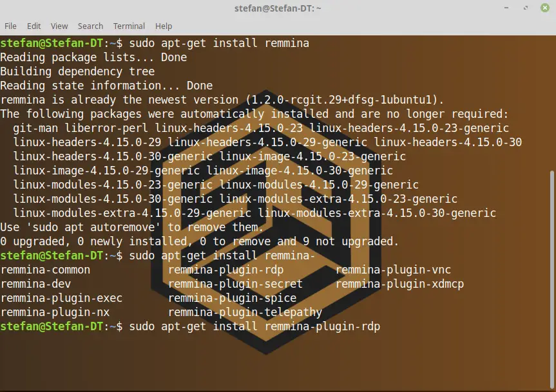556x392 pixels.
Task: Click the remmina-plugin-telepathy completion entry
Action: tap(245, 312)
